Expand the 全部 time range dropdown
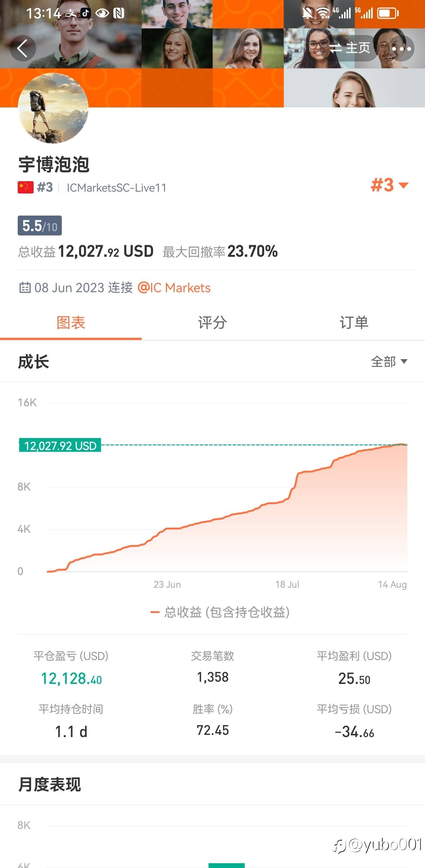 (x=389, y=361)
